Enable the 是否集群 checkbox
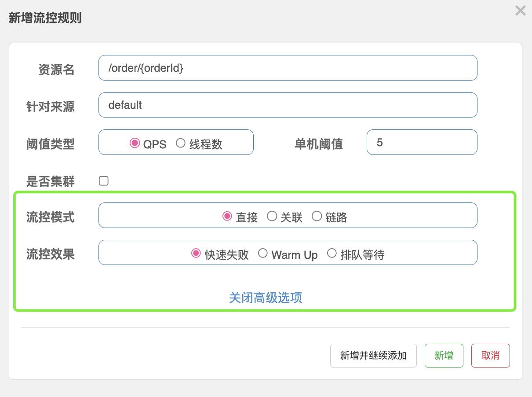The image size is (532, 397). [104, 181]
